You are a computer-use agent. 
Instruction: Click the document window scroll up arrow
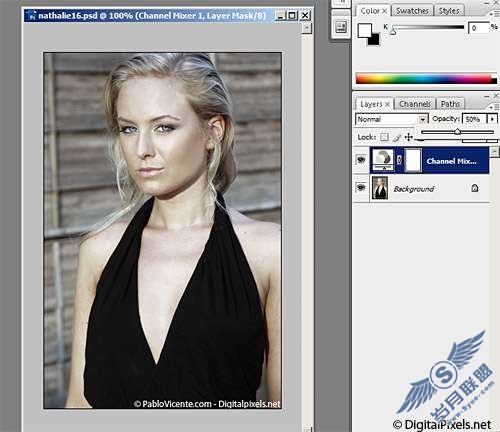click(x=307, y=28)
